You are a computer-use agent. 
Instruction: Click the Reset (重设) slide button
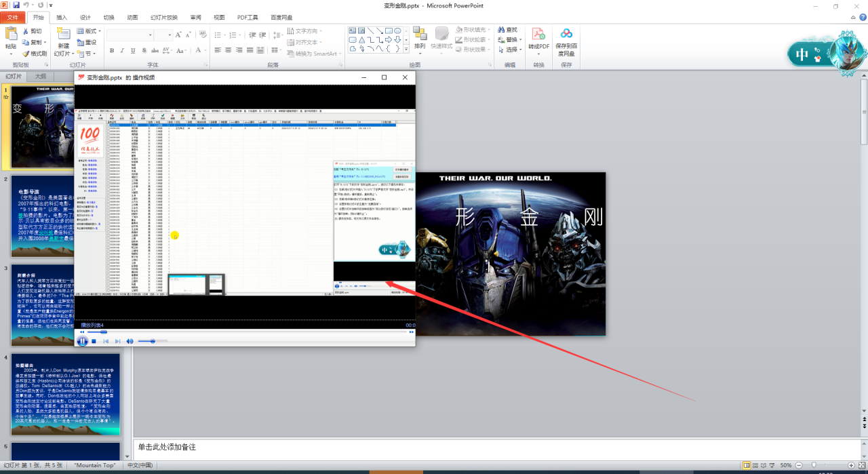click(85, 42)
